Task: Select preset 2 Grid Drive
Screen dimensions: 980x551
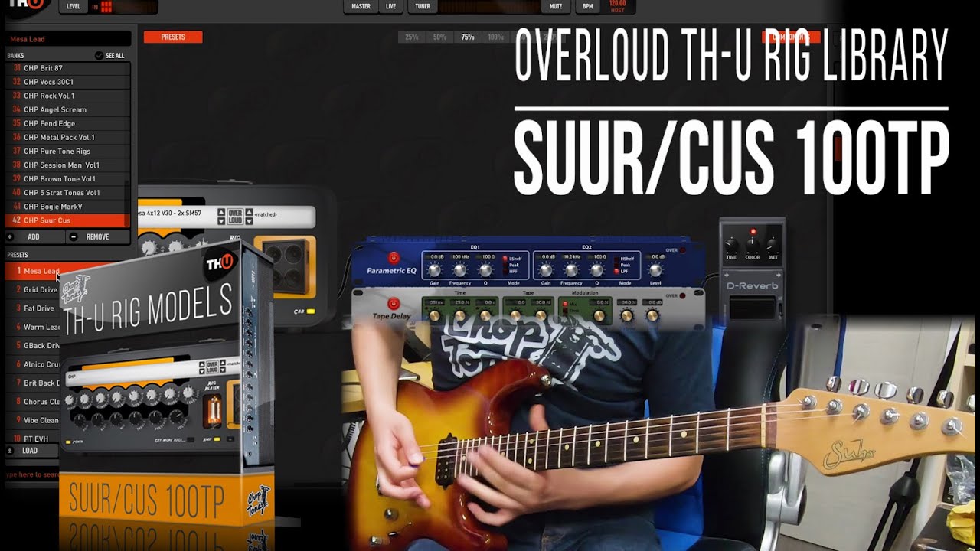Action: click(x=34, y=290)
